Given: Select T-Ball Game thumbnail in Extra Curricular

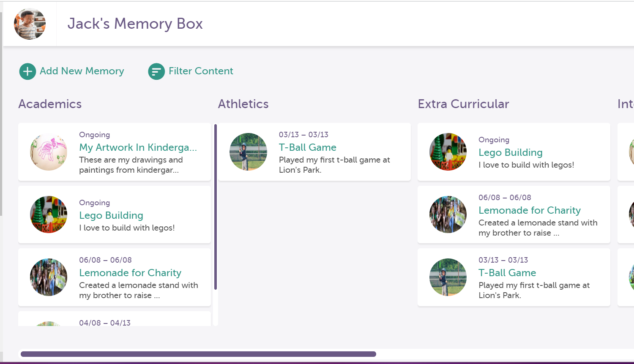Looking at the screenshot, I should pyautogui.click(x=448, y=277).
